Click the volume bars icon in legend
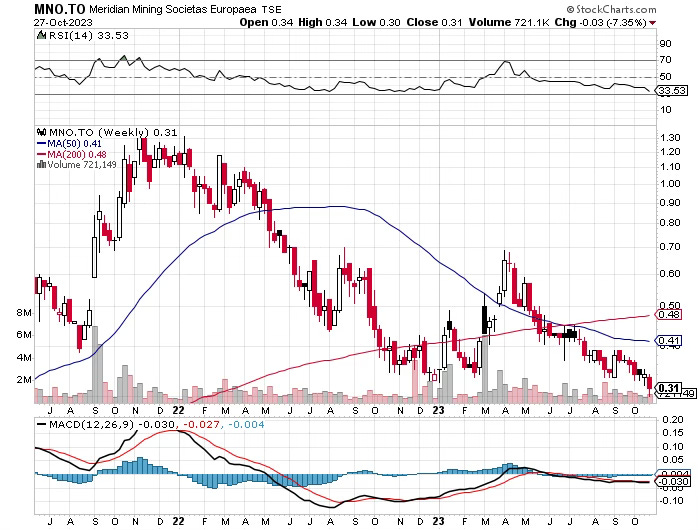Screen dimensions: 700x530 click(x=42, y=164)
